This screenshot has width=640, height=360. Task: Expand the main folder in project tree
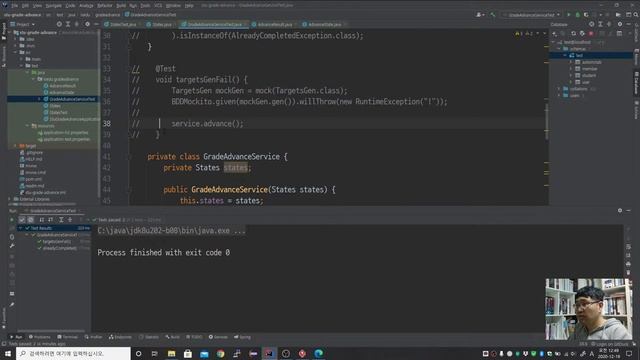click(x=22, y=59)
